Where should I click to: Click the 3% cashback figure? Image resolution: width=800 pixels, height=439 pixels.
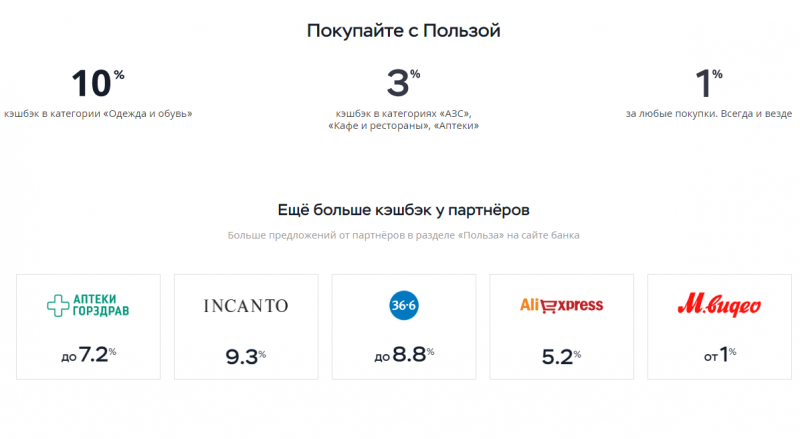pyautogui.click(x=403, y=83)
